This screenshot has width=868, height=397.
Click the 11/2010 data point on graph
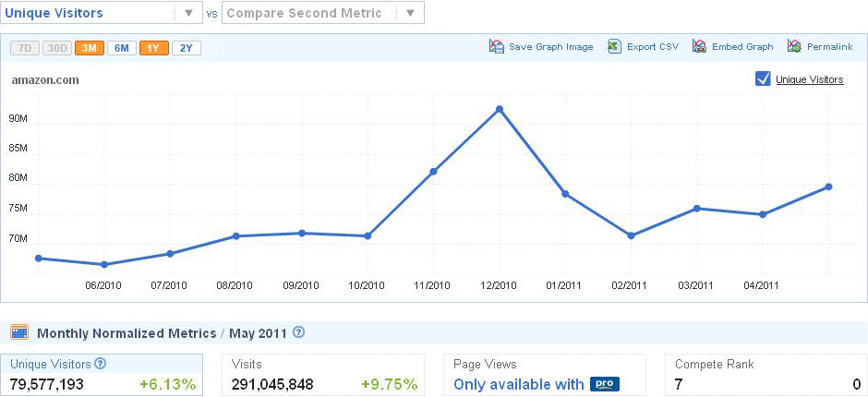[433, 172]
